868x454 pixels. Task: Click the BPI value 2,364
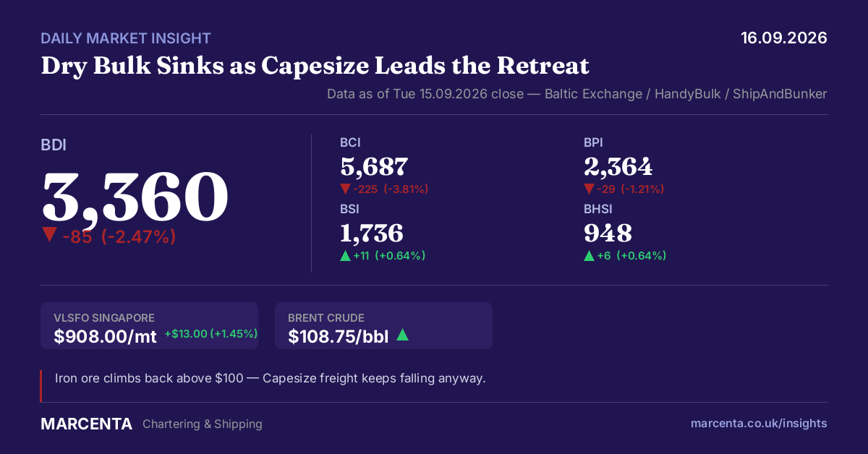(x=618, y=167)
